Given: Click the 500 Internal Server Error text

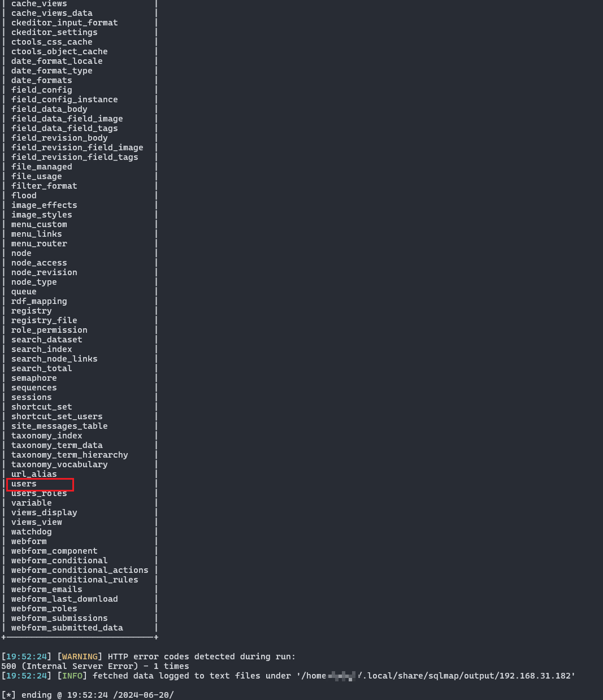Looking at the screenshot, I should pos(95,667).
